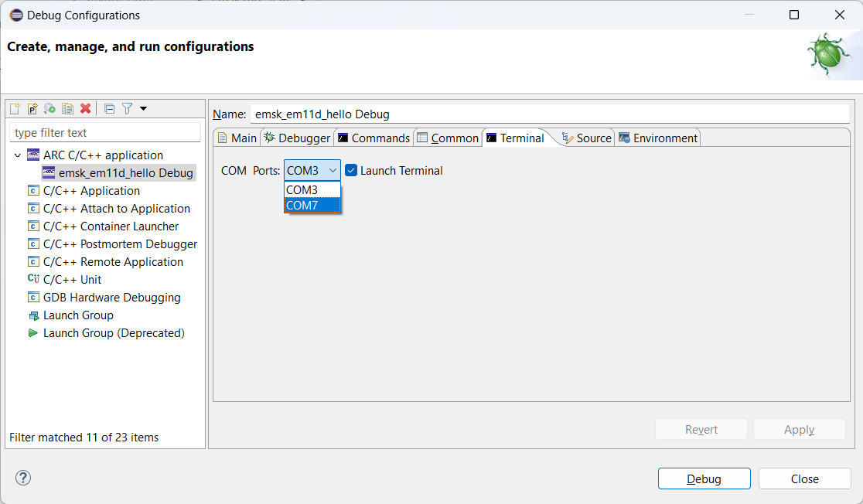Screen dimensions: 863x504
Task: Collapse the ARC C/C++ application node
Action: click(x=18, y=155)
